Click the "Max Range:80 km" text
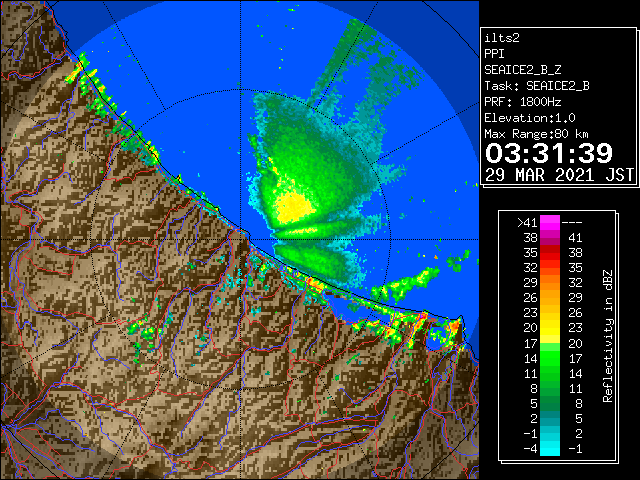The image size is (640, 480). pos(537,134)
